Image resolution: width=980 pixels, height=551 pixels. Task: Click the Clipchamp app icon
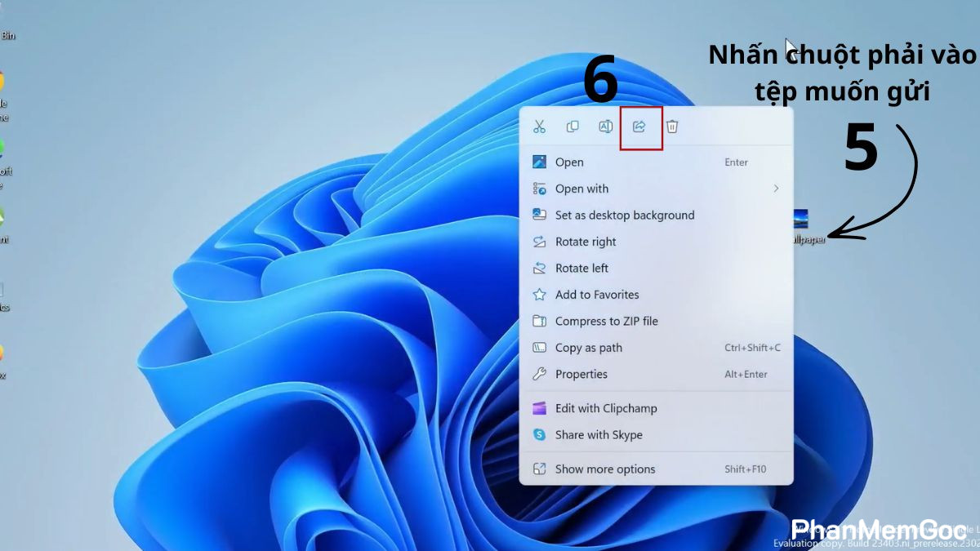tap(539, 408)
